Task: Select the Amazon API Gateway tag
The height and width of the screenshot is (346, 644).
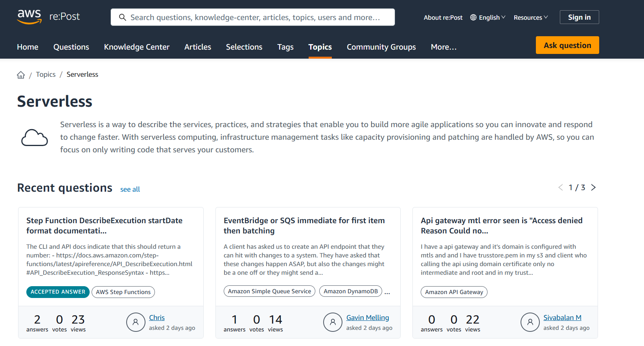Action: click(454, 292)
